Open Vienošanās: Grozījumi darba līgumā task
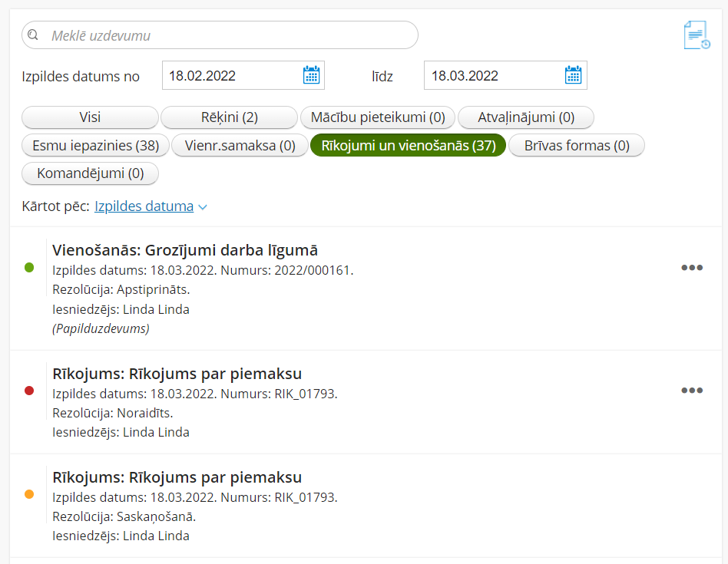 pyautogui.click(x=185, y=250)
